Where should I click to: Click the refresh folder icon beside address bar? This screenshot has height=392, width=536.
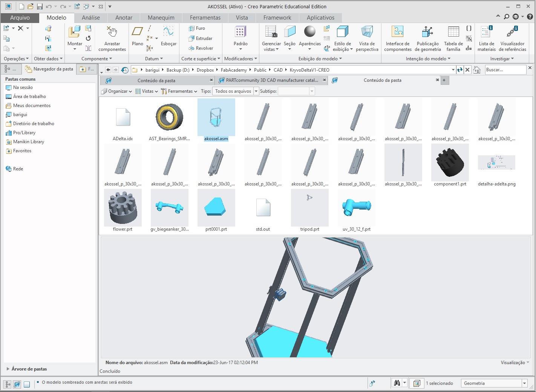coord(460,70)
